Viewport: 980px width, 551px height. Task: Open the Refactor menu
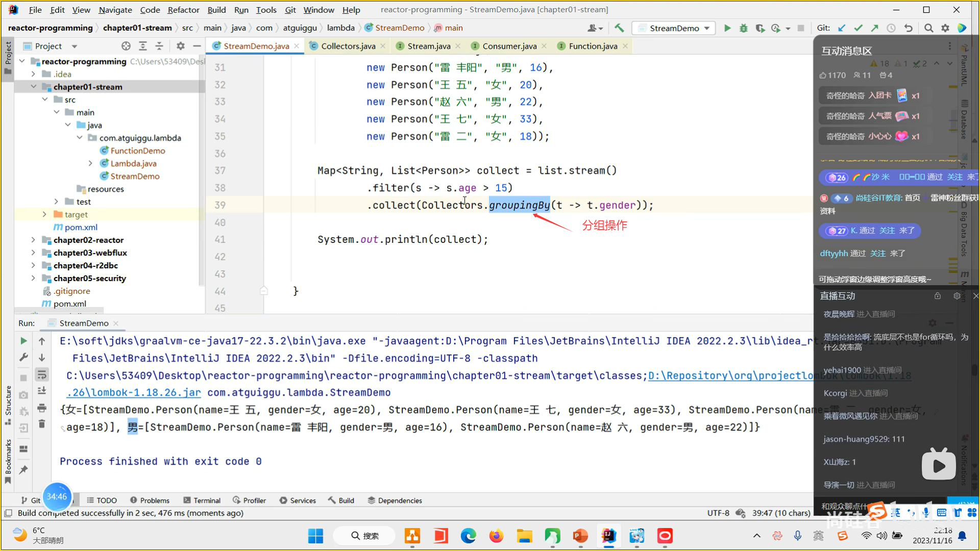(x=183, y=10)
